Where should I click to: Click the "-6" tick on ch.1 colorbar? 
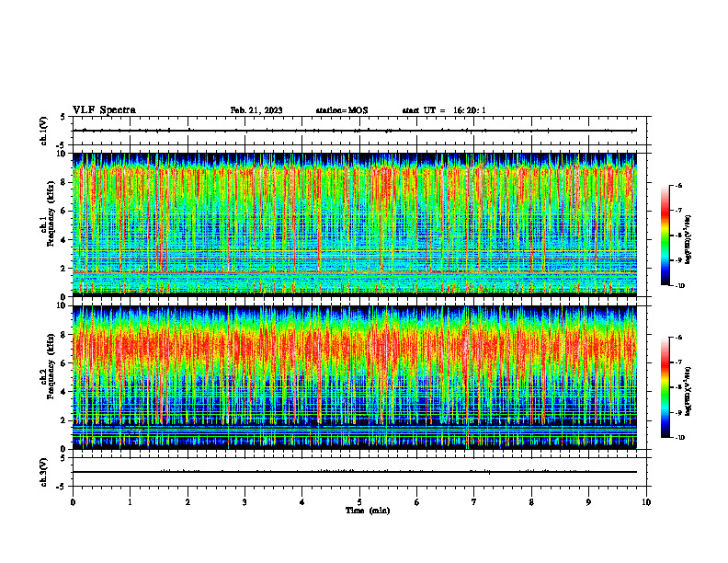[x=678, y=185]
